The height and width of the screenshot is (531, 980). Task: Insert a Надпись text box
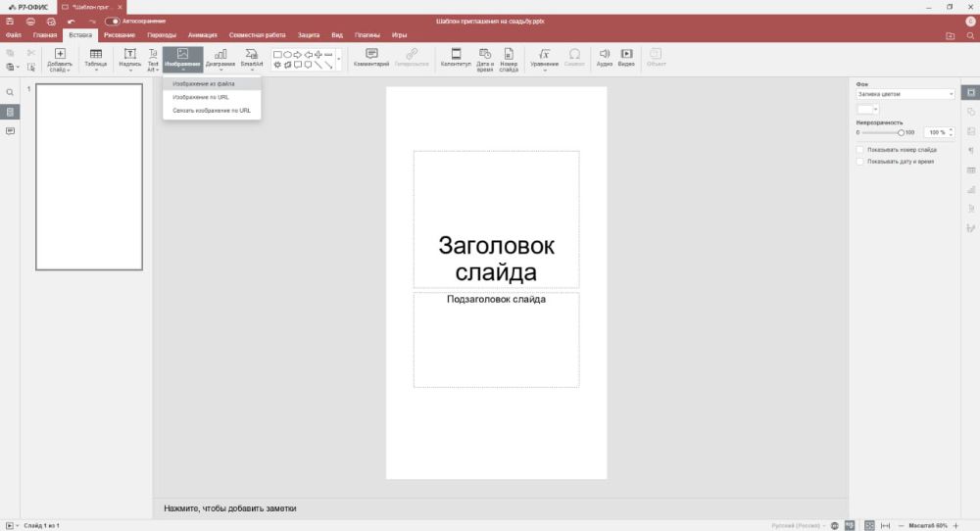pyautogui.click(x=130, y=55)
